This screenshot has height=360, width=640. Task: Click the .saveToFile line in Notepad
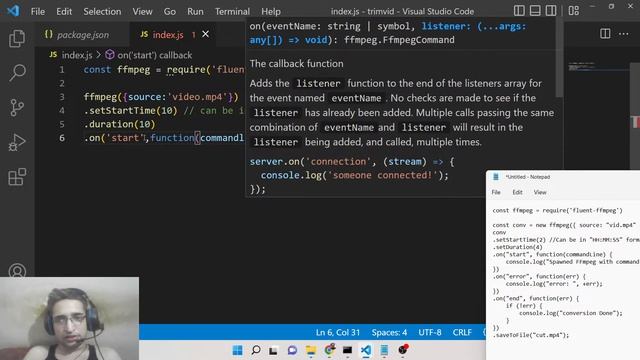(531, 335)
